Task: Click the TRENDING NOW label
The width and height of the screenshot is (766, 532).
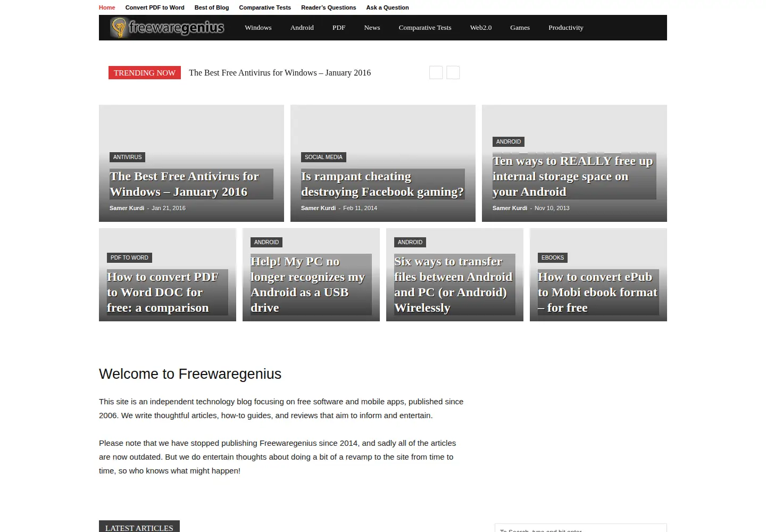Action: (x=145, y=73)
